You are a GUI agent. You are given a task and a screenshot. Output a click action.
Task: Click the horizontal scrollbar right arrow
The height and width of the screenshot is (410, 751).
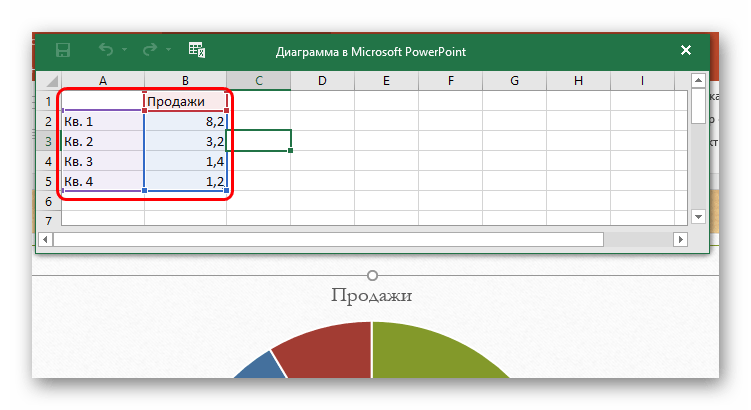click(x=681, y=239)
